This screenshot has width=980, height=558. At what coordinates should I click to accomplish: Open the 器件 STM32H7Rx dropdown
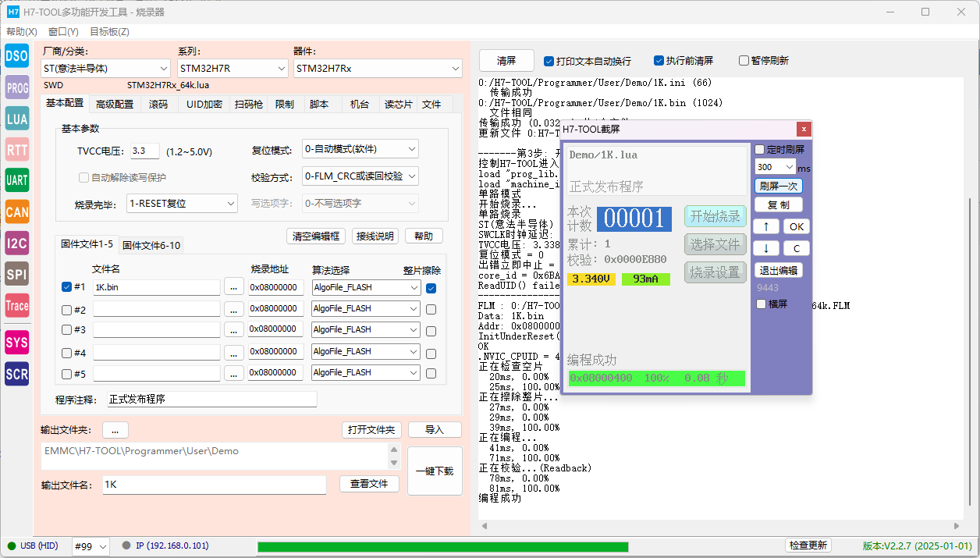click(378, 69)
